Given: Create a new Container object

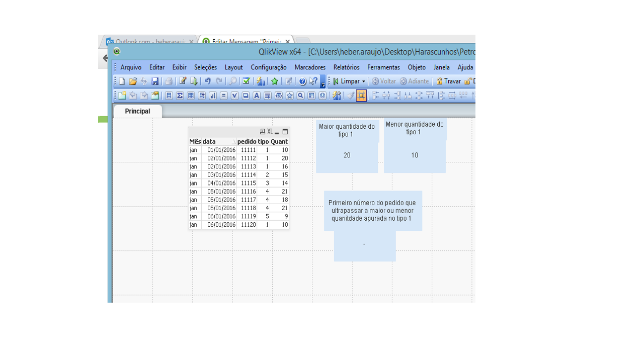Looking at the screenshot, I should (x=311, y=96).
